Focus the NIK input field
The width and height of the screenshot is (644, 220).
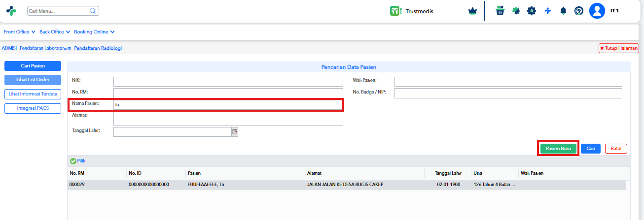point(228,82)
